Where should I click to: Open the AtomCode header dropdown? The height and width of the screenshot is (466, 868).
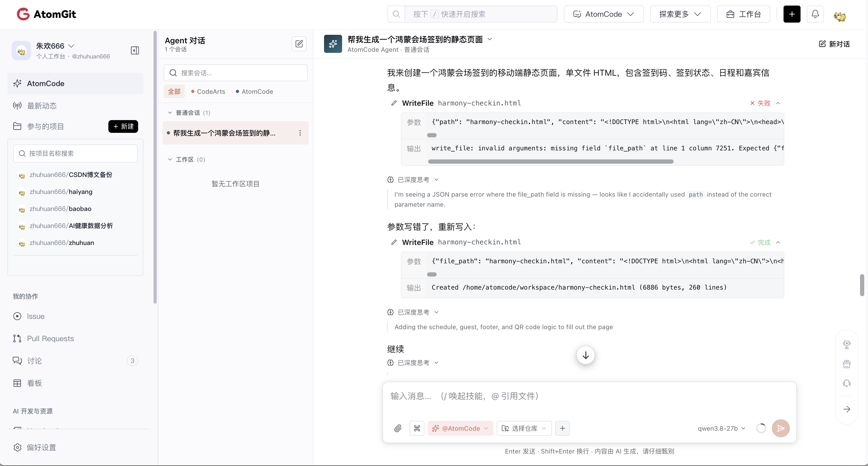click(603, 14)
